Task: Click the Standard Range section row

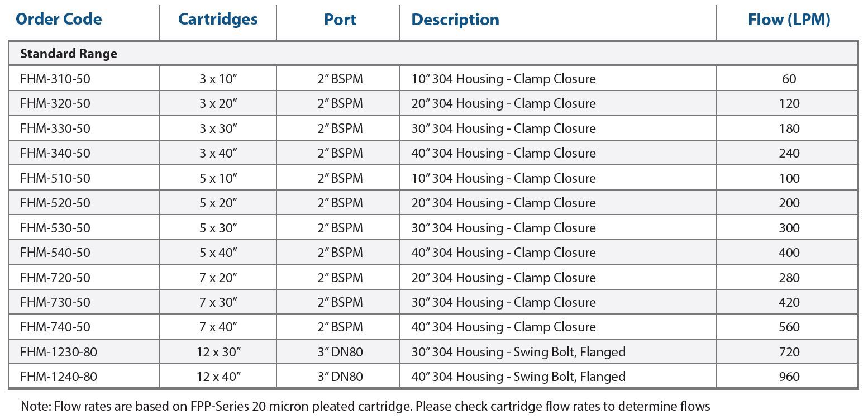Action: click(69, 54)
